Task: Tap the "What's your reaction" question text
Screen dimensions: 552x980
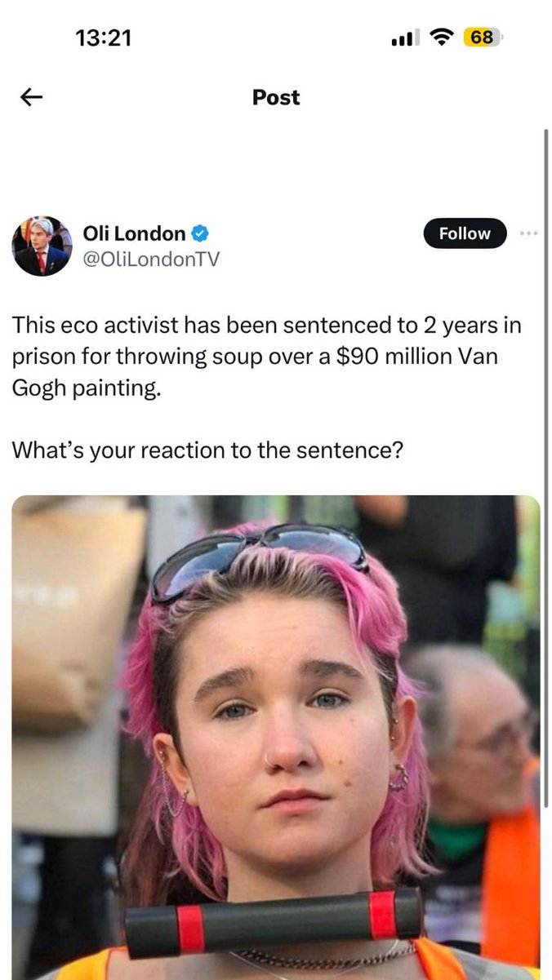Action: pos(207,450)
